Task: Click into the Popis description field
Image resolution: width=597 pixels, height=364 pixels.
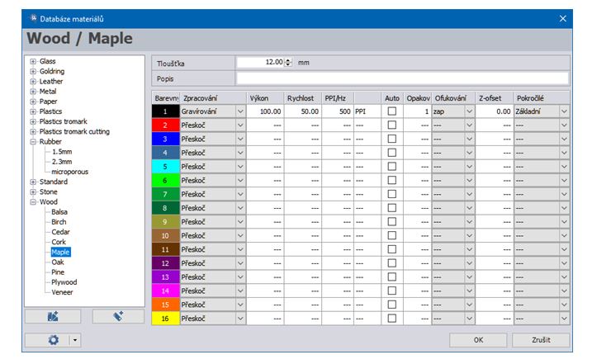Action: 402,78
